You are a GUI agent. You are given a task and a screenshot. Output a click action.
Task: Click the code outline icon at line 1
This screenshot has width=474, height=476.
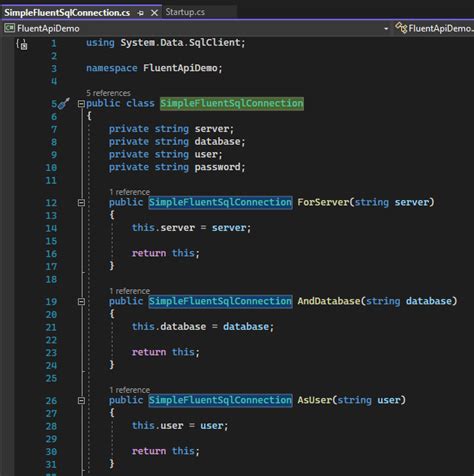click(22, 44)
